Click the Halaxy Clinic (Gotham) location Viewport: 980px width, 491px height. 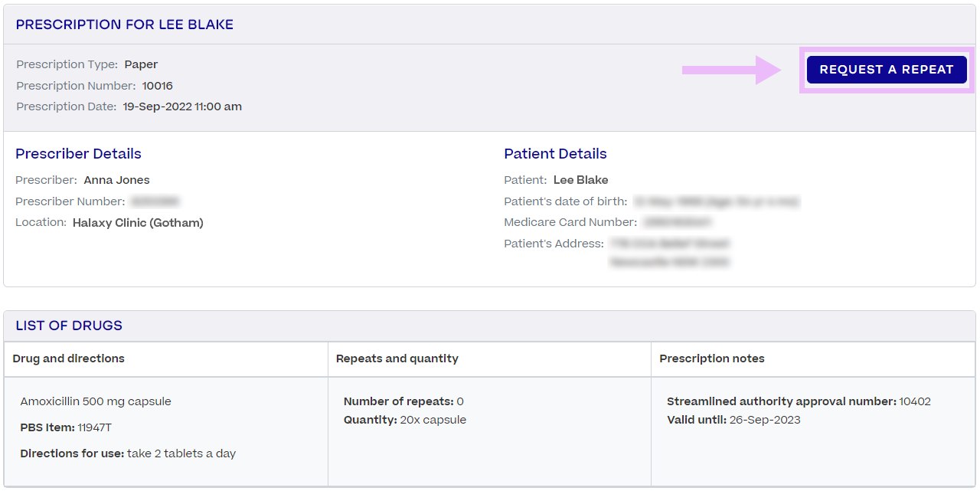click(138, 223)
